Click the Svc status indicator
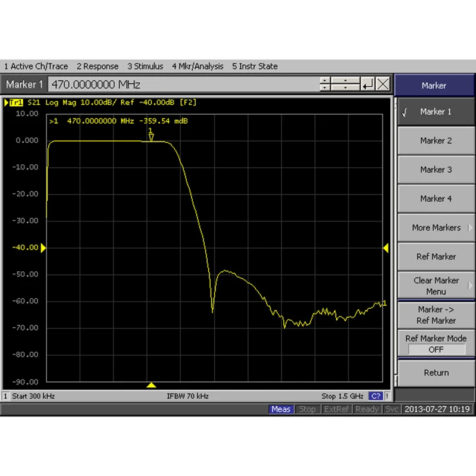Viewport: 476px width, 476px height. tap(392, 409)
